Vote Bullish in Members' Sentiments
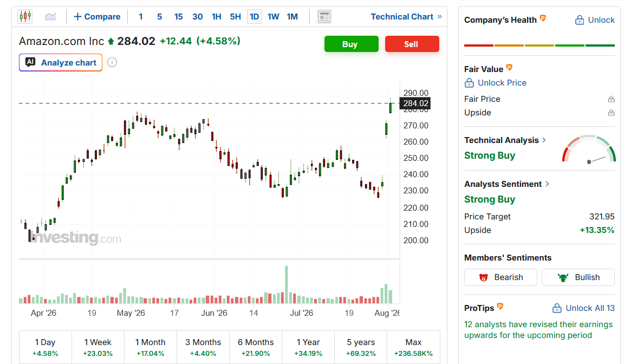 [x=578, y=277]
